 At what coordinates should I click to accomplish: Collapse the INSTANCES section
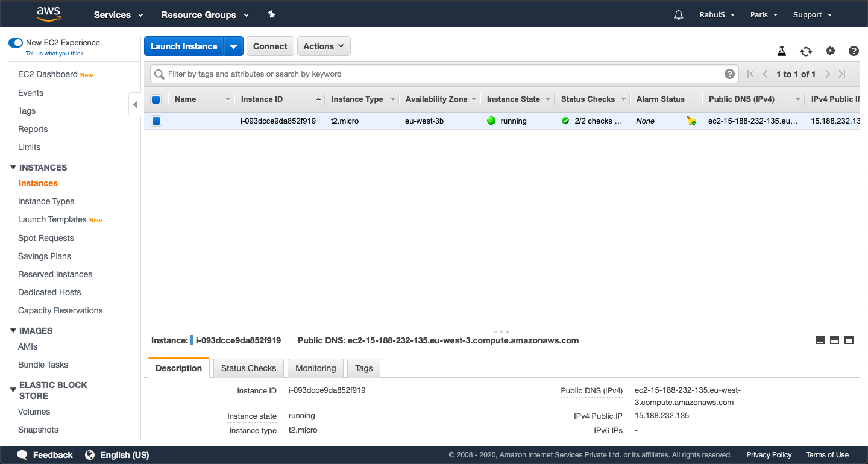coord(13,167)
